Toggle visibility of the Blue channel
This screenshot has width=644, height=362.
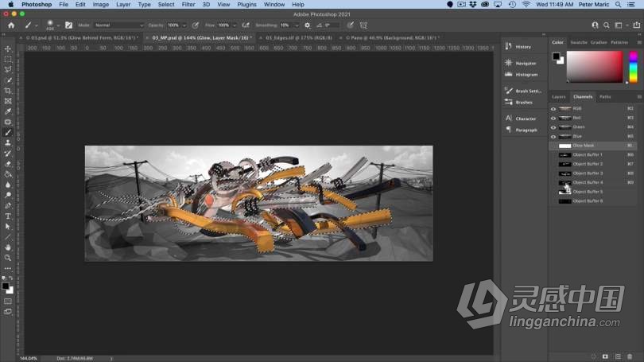point(553,136)
